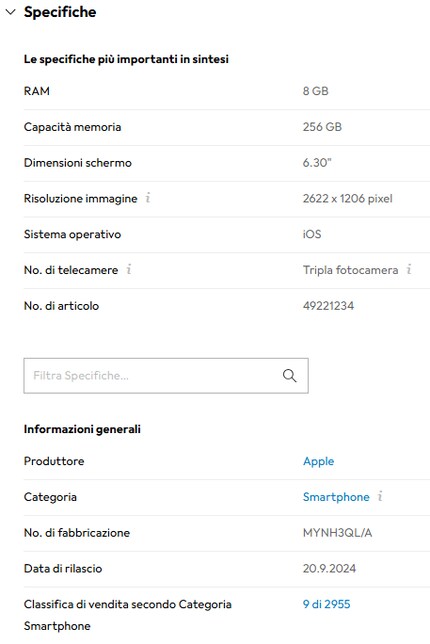Click the 6.30" screen size value
This screenshot has width=430, height=644.
pyautogui.click(x=317, y=162)
